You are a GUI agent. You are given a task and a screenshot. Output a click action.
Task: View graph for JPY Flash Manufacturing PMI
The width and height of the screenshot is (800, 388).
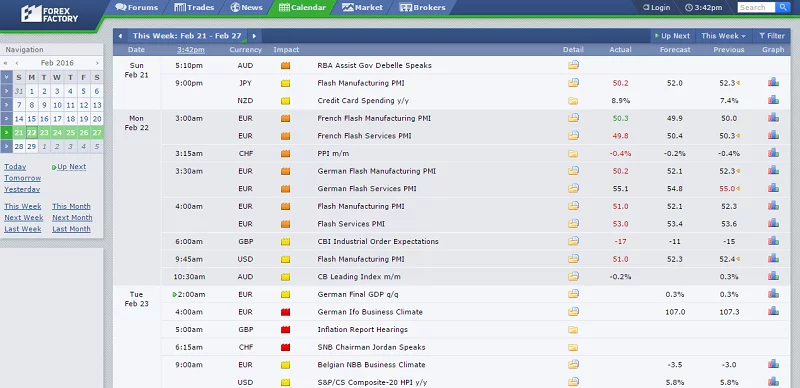tap(773, 82)
